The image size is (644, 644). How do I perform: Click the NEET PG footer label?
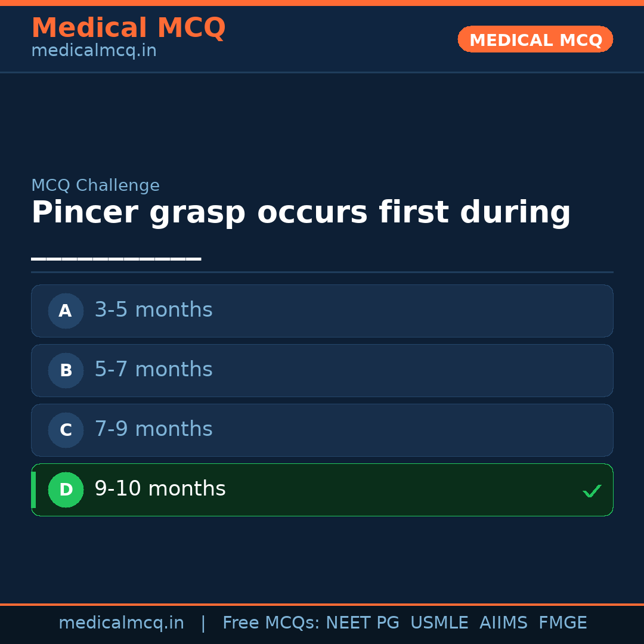362,622
